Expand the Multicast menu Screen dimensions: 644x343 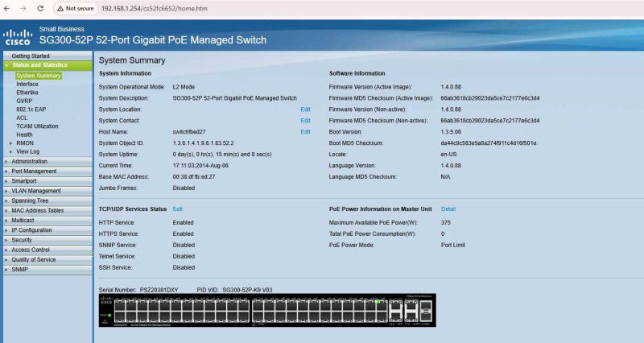(x=47, y=220)
